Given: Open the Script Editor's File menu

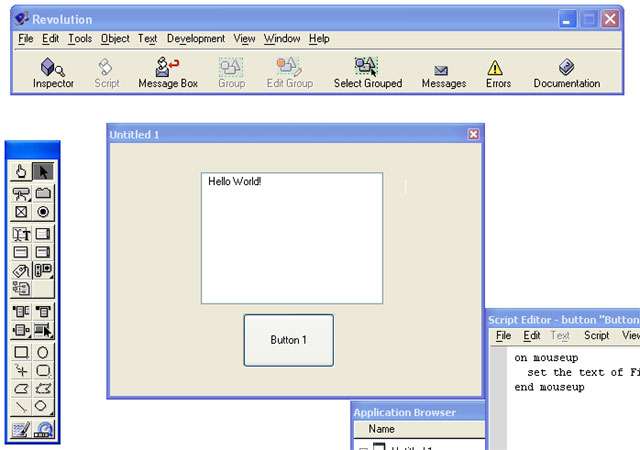Looking at the screenshot, I should pyautogui.click(x=504, y=336).
